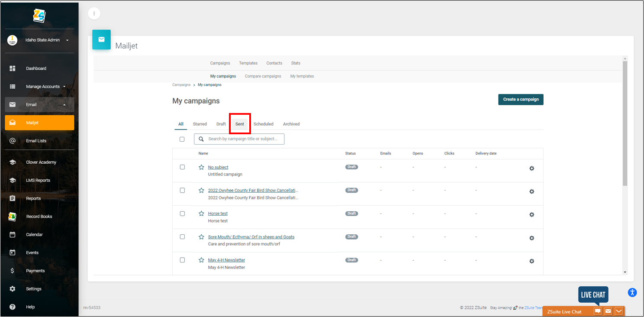Open Calendar in the sidebar
The height and width of the screenshot is (317, 644).
pyautogui.click(x=34, y=235)
